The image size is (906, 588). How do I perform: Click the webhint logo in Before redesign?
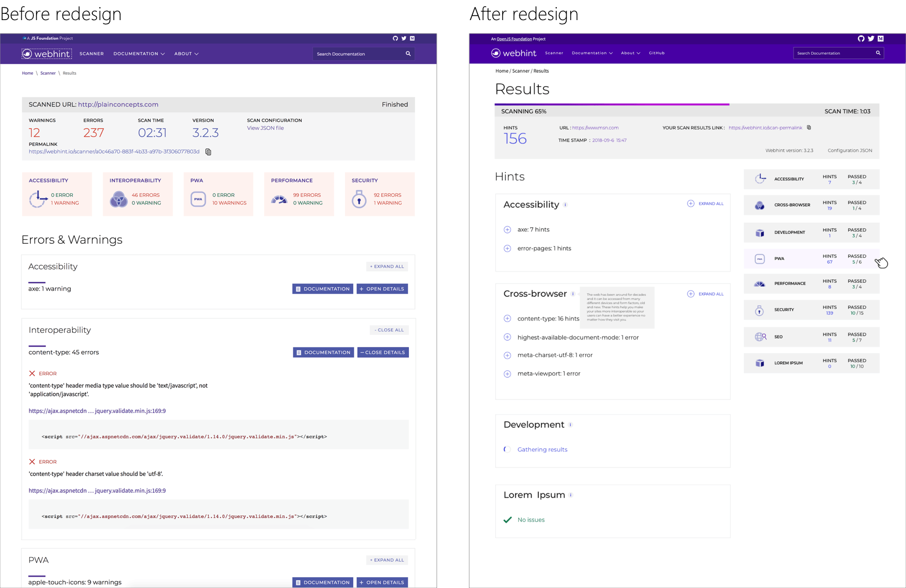point(46,54)
